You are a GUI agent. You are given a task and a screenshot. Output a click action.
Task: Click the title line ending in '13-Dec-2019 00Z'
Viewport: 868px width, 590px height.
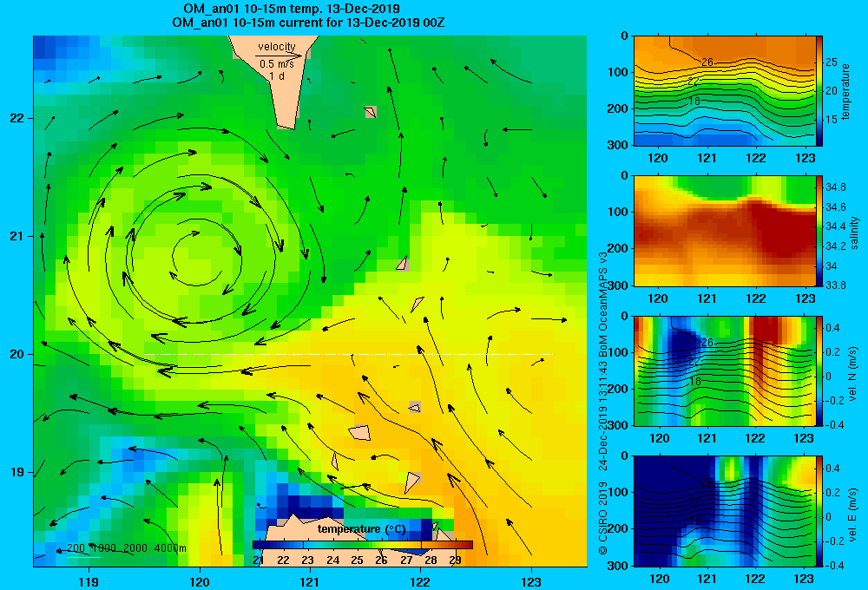coord(308,23)
